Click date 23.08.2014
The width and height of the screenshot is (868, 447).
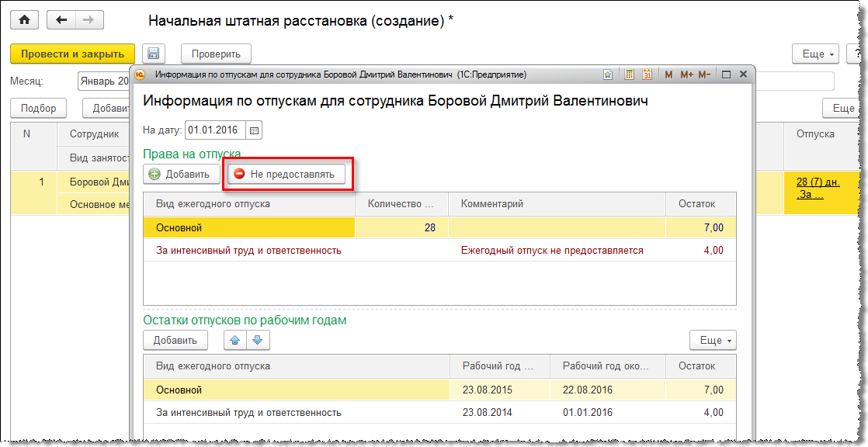[487, 412]
